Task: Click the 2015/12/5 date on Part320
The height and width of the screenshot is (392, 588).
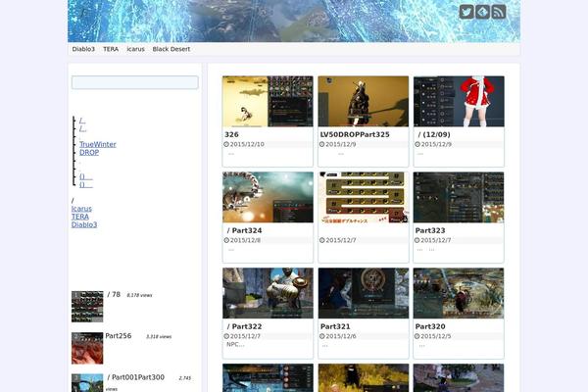Action: pos(436,336)
